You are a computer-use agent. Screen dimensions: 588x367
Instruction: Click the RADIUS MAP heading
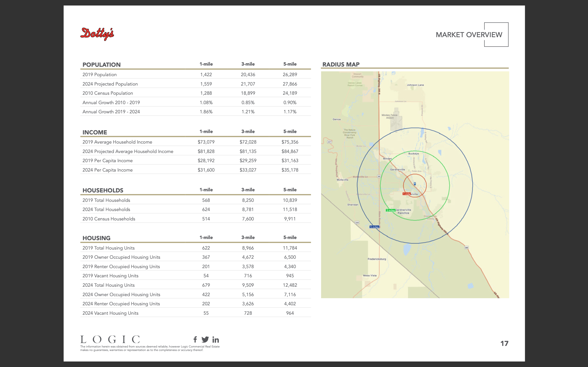click(341, 64)
